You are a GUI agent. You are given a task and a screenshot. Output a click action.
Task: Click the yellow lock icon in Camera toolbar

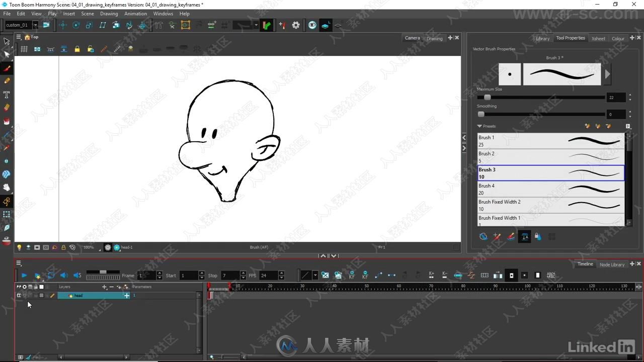[x=77, y=49]
